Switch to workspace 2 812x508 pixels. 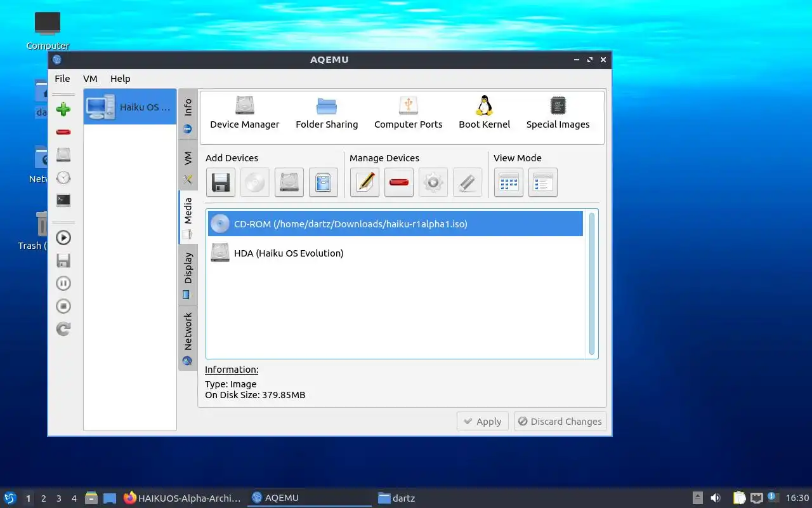point(43,498)
